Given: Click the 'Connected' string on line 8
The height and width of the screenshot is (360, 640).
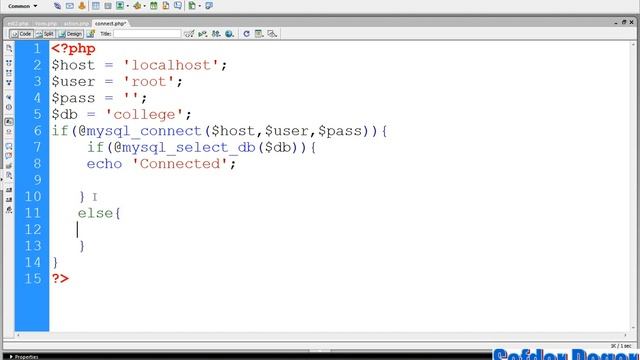Looking at the screenshot, I should 180,164.
